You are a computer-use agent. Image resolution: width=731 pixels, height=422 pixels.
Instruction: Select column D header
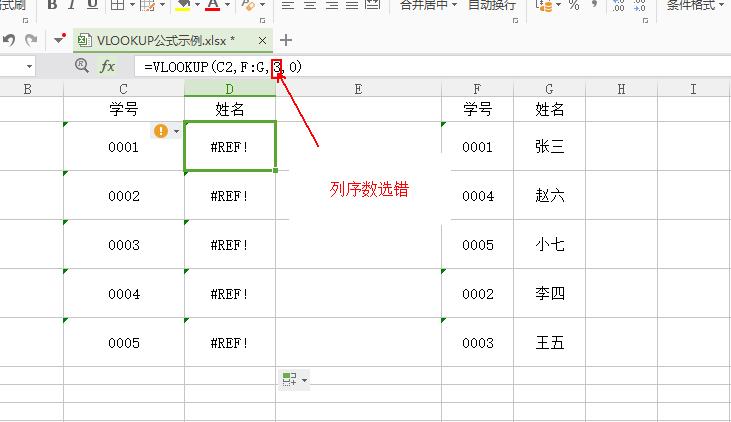tap(230, 89)
